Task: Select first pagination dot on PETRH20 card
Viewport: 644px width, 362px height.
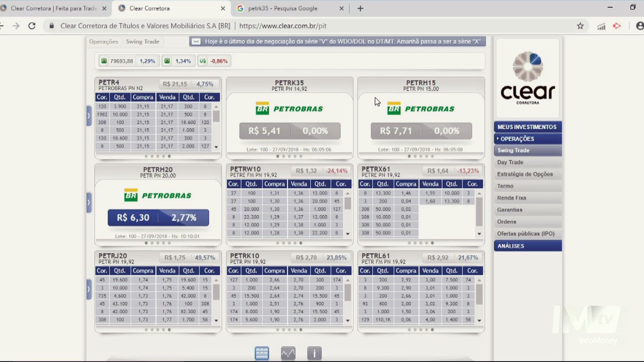Action: (146, 243)
